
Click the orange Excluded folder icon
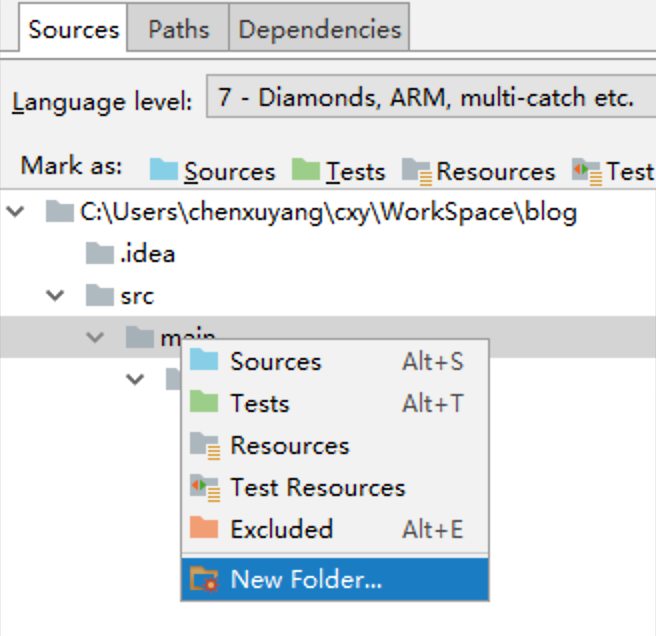[204, 529]
